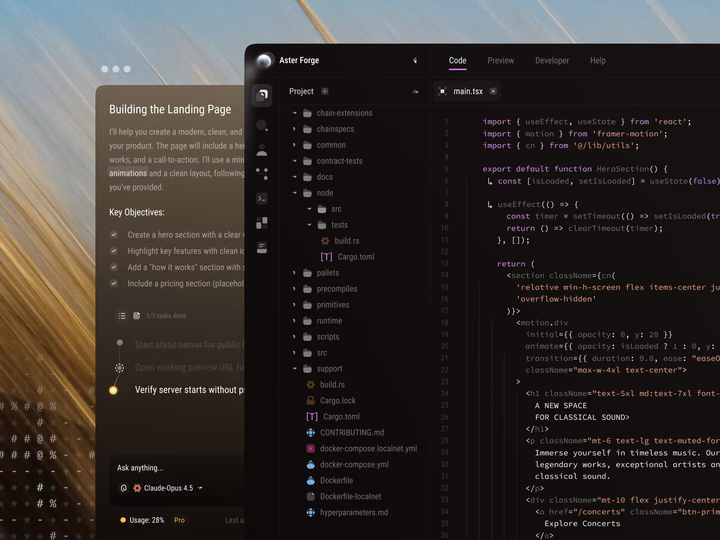Click the task list icon beside 1/3 tasks done

122,316
